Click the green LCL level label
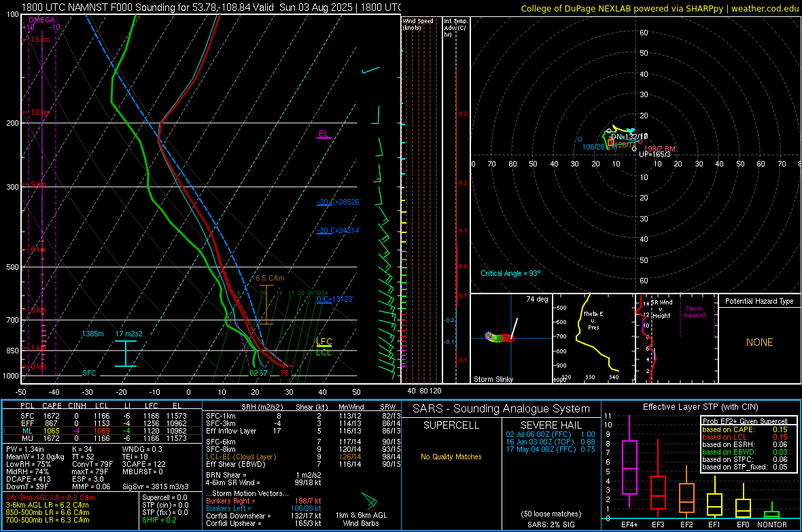Viewport: 802px width, 532px height. [x=324, y=353]
